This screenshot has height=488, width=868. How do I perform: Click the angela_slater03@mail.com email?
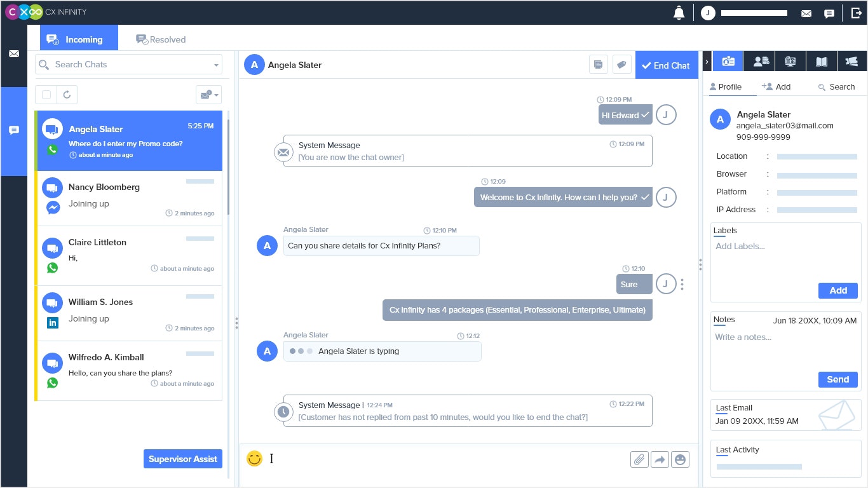pyautogui.click(x=785, y=126)
